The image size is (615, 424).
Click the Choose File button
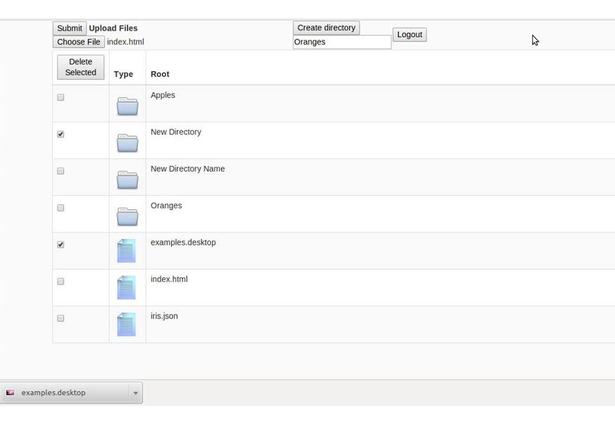78,42
